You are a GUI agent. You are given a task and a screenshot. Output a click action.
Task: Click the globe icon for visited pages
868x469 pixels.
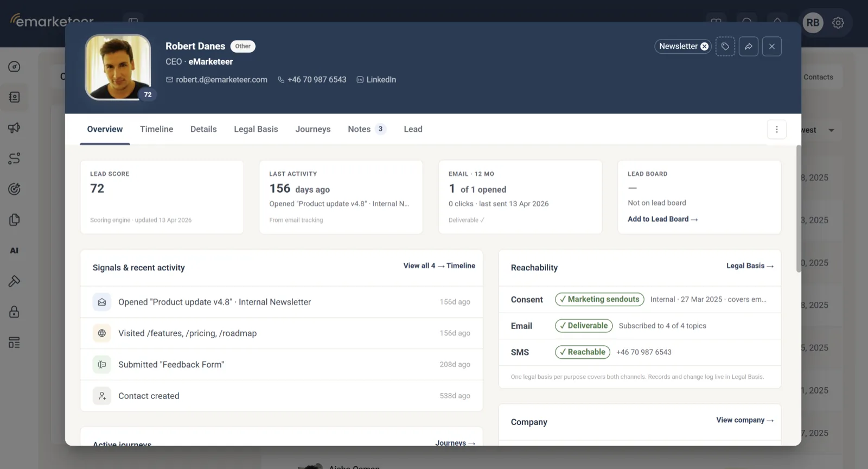[x=102, y=333]
